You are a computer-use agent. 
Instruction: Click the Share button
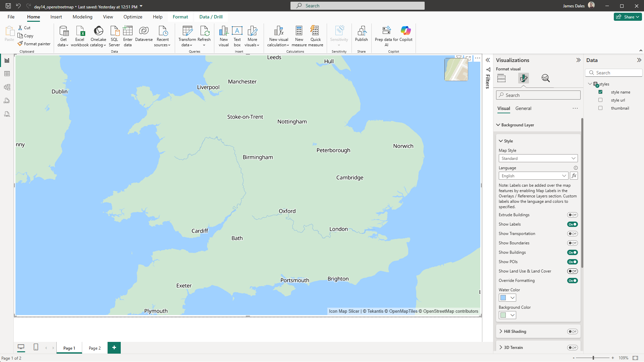pyautogui.click(x=628, y=16)
